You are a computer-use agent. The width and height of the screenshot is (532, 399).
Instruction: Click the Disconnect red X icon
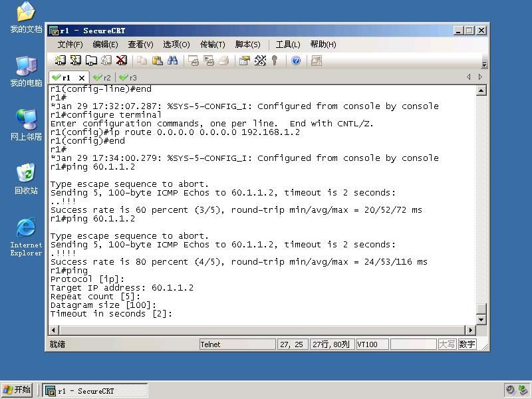pyautogui.click(x=122, y=61)
